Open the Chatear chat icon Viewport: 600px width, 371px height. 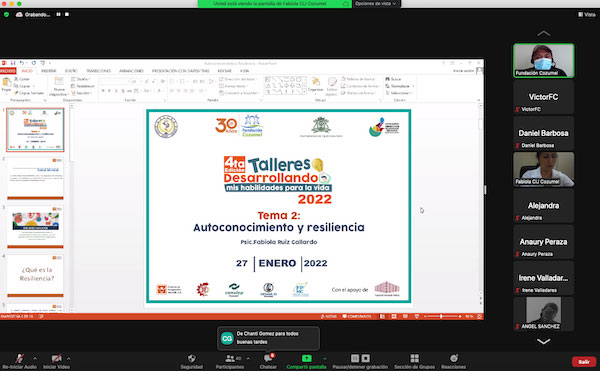click(268, 358)
